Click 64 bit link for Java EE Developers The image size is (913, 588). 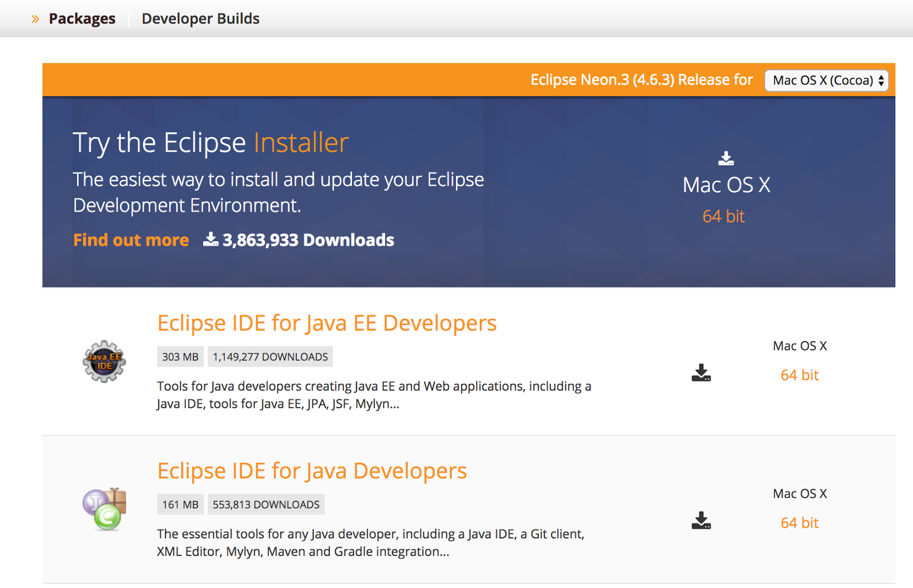point(799,375)
